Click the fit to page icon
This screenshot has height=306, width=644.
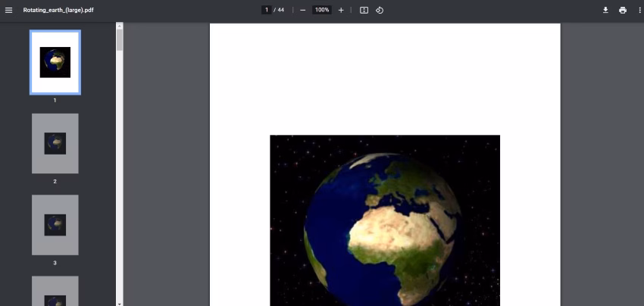tap(364, 11)
